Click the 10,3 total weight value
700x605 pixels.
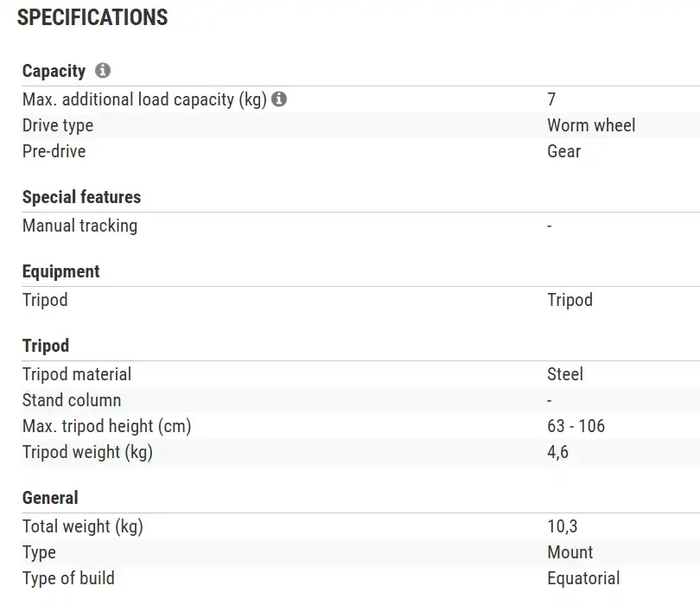point(562,526)
